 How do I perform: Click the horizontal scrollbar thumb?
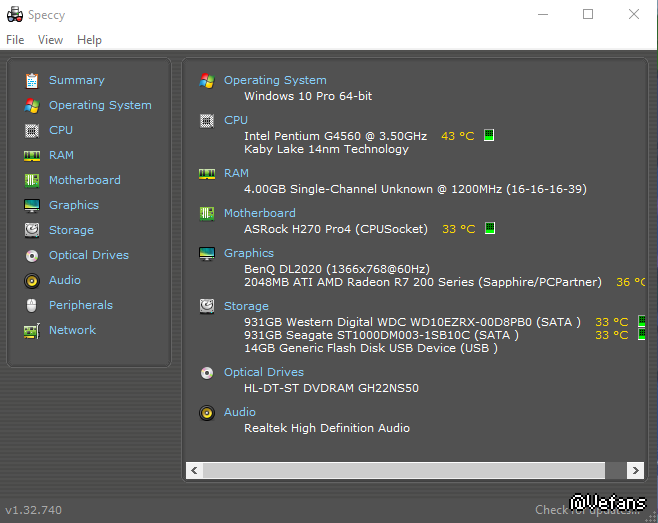[405, 470]
